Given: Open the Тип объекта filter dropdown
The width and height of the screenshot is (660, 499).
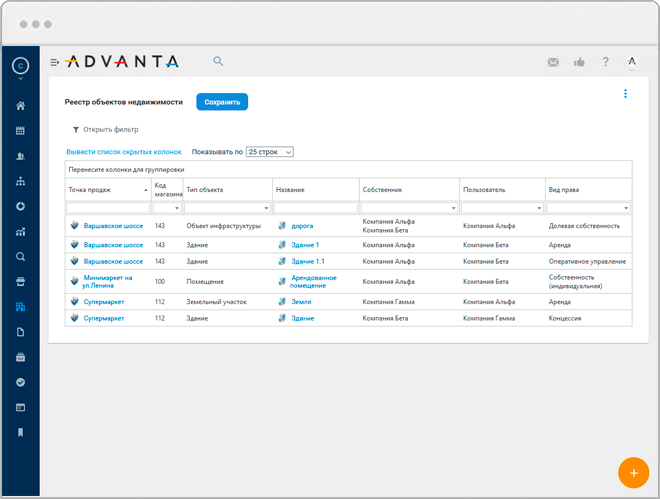Looking at the screenshot, I should [266, 208].
